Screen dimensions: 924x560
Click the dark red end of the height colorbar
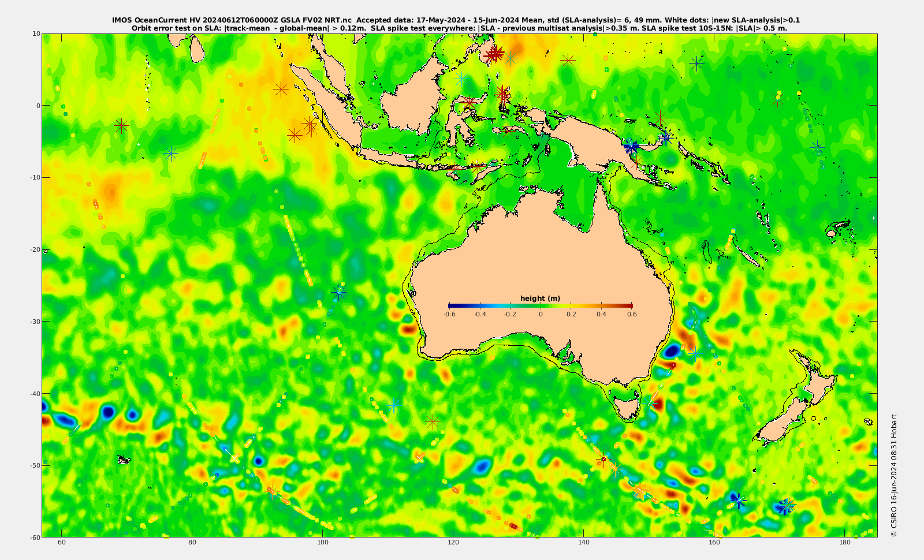629,305
